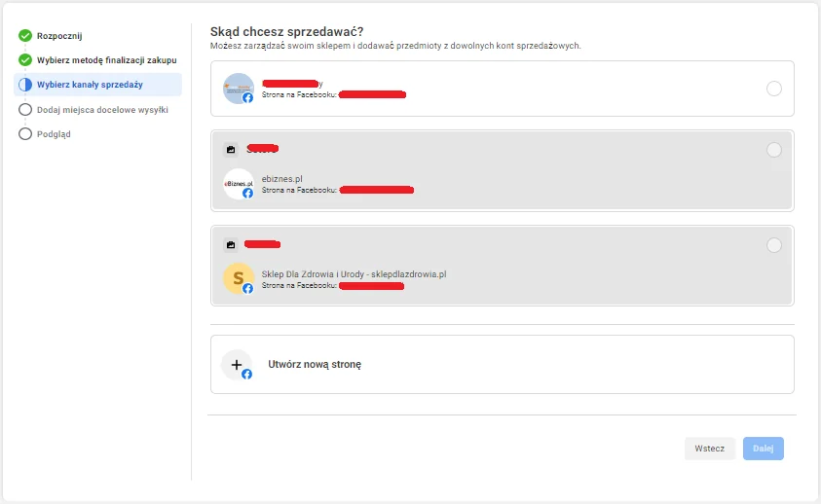Click the catalog icon in the Sklep Dla Zdrowia card header

click(x=231, y=245)
